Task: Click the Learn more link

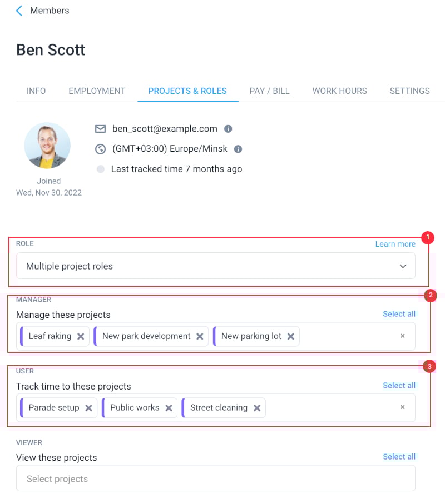Action: 395,244
